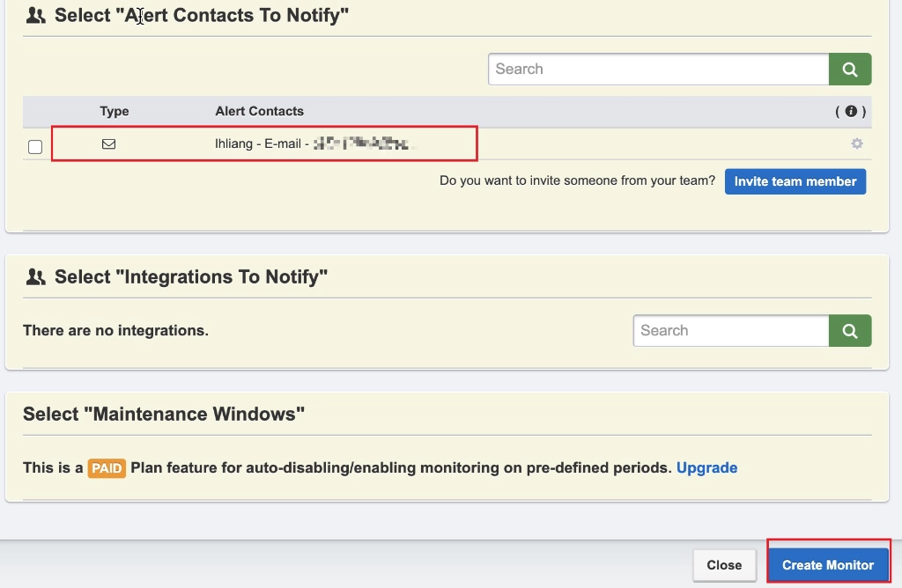The height and width of the screenshot is (588, 902).
Task: Open the gear settings for lhliang contact
Action: click(x=856, y=143)
